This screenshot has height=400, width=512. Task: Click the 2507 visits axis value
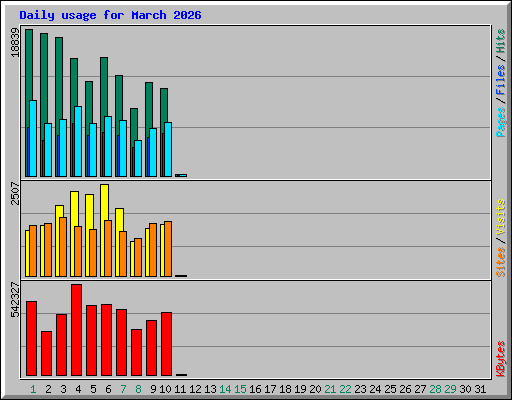click(15, 193)
